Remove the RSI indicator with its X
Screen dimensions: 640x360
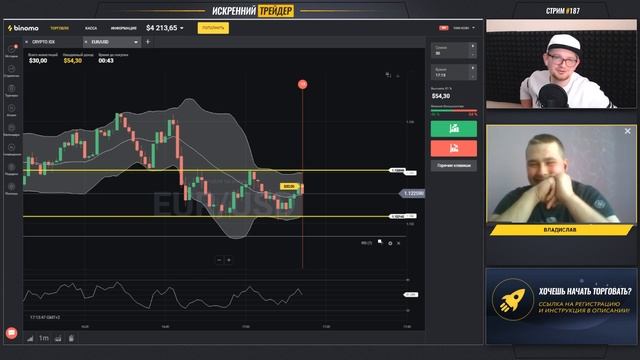(x=399, y=243)
